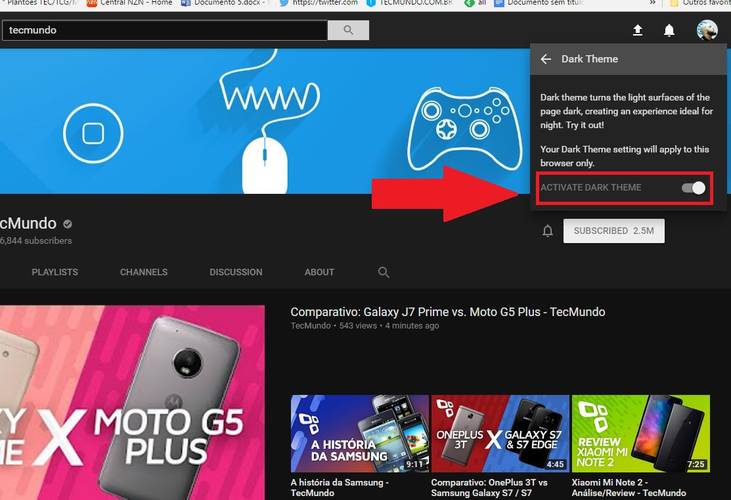This screenshot has height=500, width=731.
Task: Open OnePlus 3T vs Galaxy S7 thumbnail
Action: tap(500, 433)
